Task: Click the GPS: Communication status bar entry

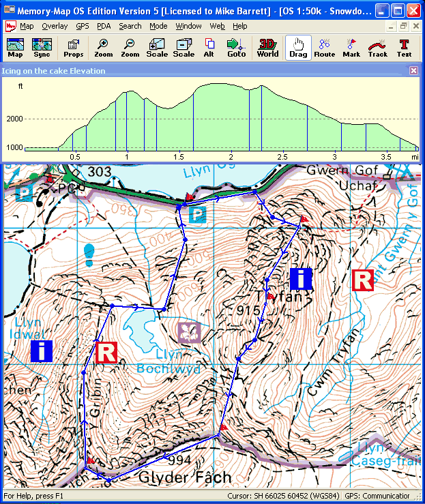Action: point(379,496)
